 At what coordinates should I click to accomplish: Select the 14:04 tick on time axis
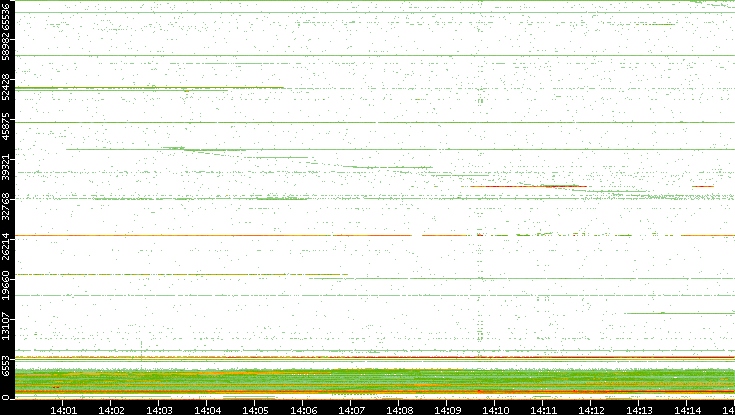(x=208, y=409)
